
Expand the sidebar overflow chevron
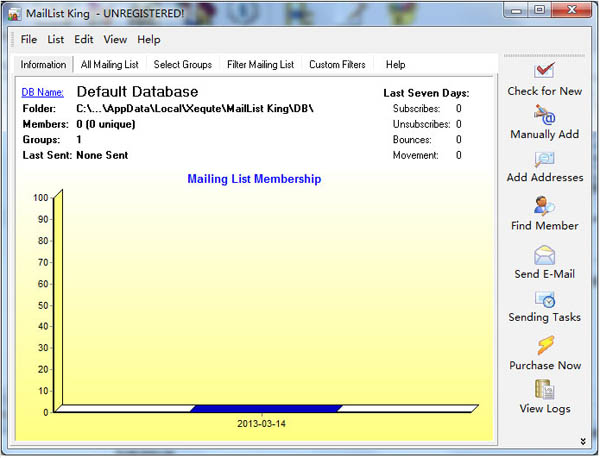tap(582, 440)
